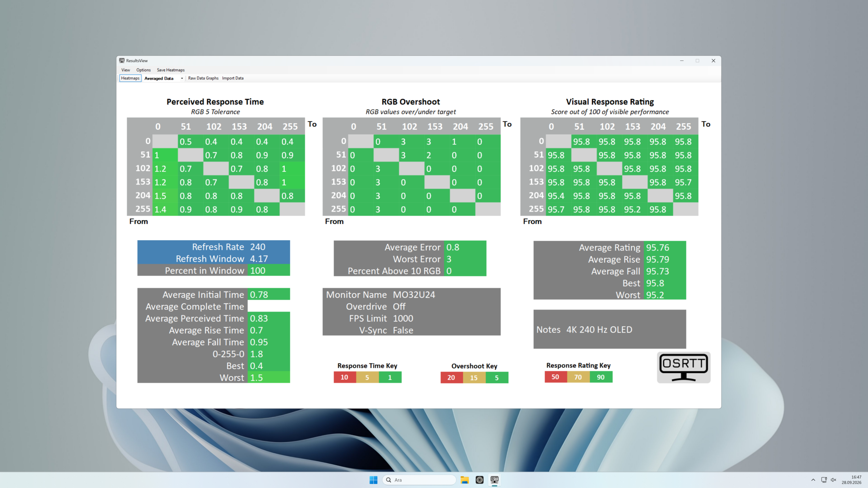Click green 1 swatch in Response Time Key
Screen dimensions: 868x488
coord(390,377)
